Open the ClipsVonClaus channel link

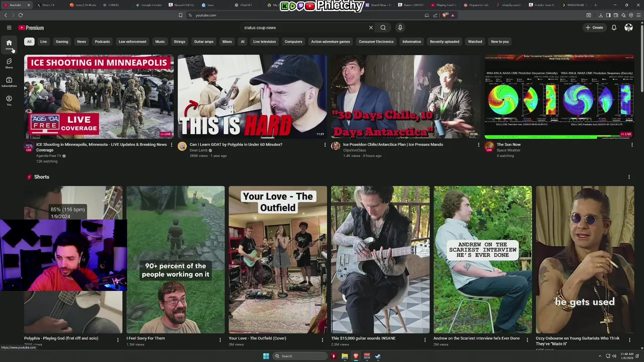coord(355,150)
